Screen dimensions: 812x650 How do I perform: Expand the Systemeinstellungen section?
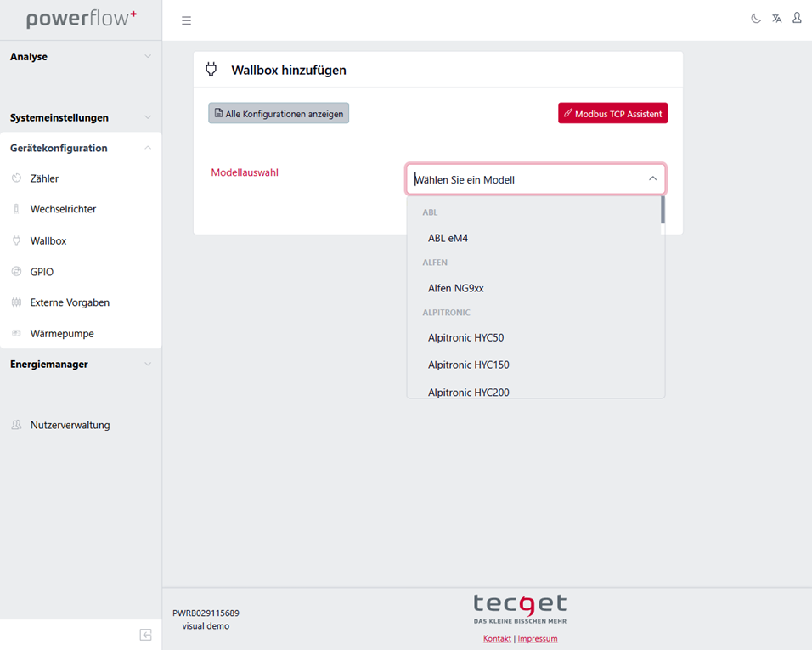tap(81, 117)
